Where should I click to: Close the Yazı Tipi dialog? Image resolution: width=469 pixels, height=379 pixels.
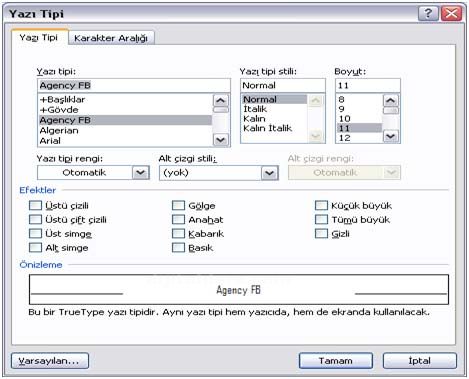(x=452, y=14)
